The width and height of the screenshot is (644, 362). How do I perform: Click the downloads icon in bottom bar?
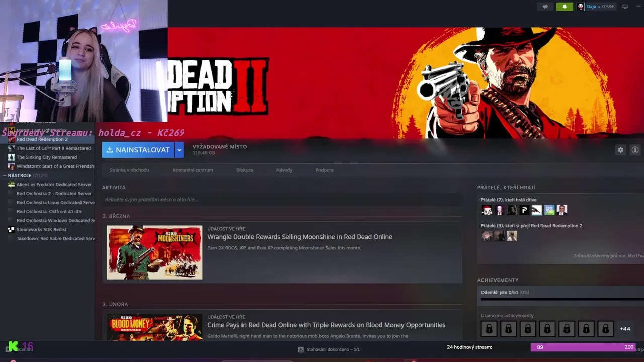pyautogui.click(x=301, y=349)
